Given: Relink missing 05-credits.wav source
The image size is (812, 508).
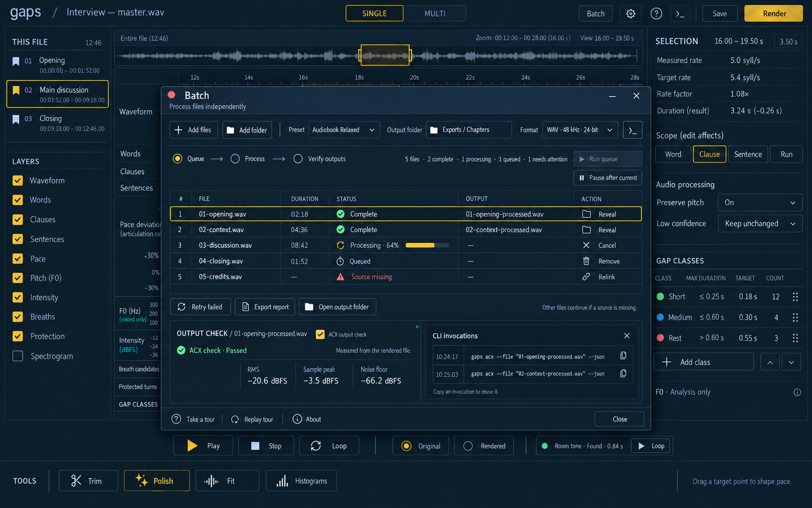Looking at the screenshot, I should (599, 277).
